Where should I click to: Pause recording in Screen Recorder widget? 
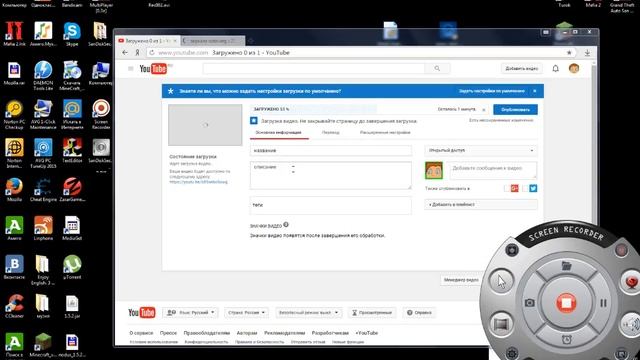[603, 303]
